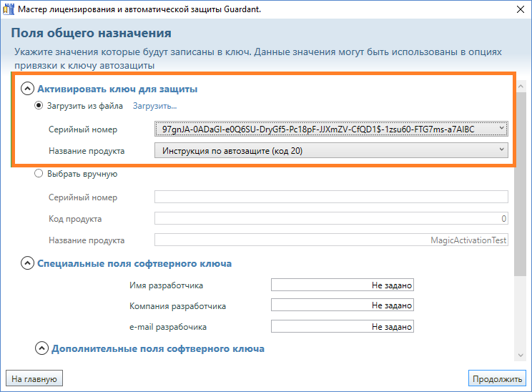Collapse the 'Активировать ключ для защиты' section

click(x=28, y=89)
